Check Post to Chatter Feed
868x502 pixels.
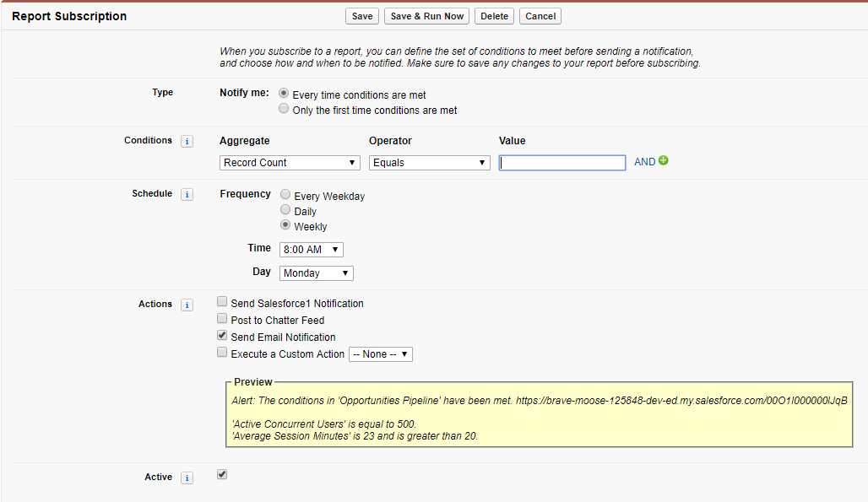click(222, 319)
